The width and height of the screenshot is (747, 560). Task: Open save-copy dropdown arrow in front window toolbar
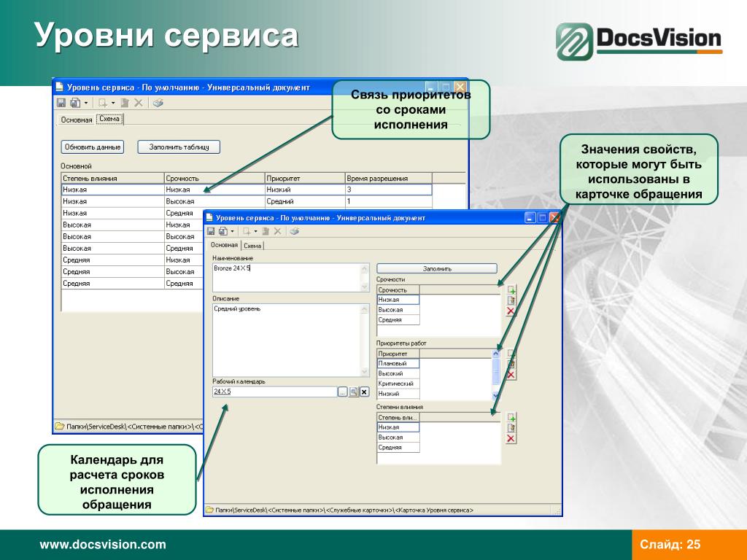(x=232, y=231)
